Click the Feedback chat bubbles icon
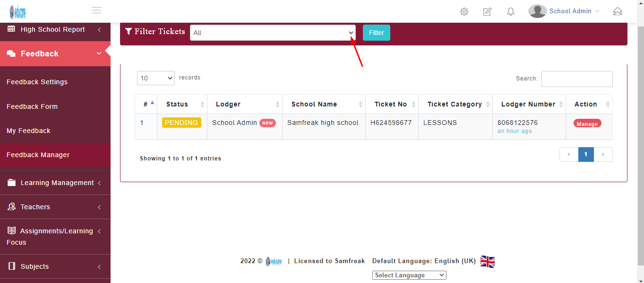Image resolution: width=644 pixels, height=283 pixels. (x=11, y=54)
